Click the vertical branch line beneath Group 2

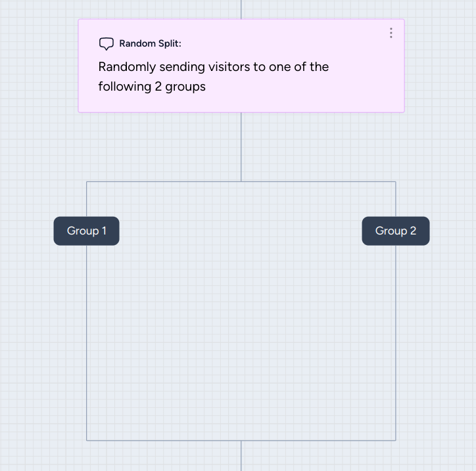pyautogui.click(x=396, y=343)
